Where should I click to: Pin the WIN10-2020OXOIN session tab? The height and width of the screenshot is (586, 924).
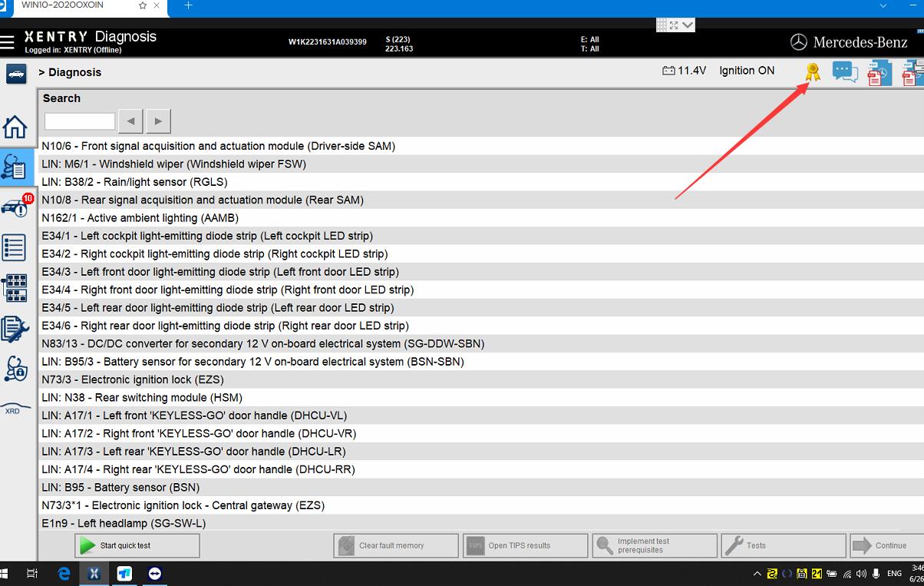143,5
